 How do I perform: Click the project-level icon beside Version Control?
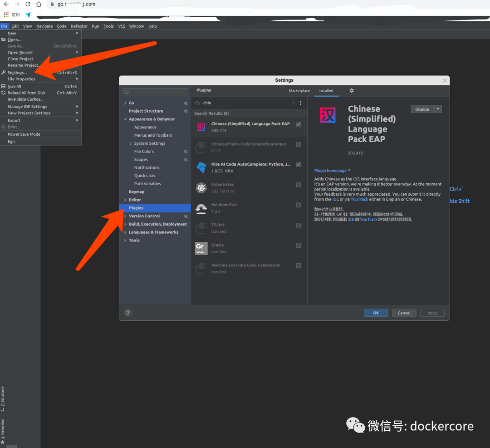[x=186, y=217]
